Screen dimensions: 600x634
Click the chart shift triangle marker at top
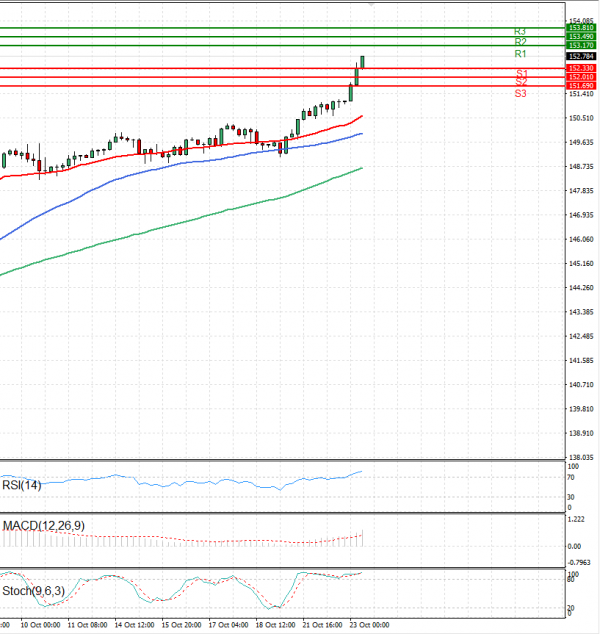click(372, 5)
